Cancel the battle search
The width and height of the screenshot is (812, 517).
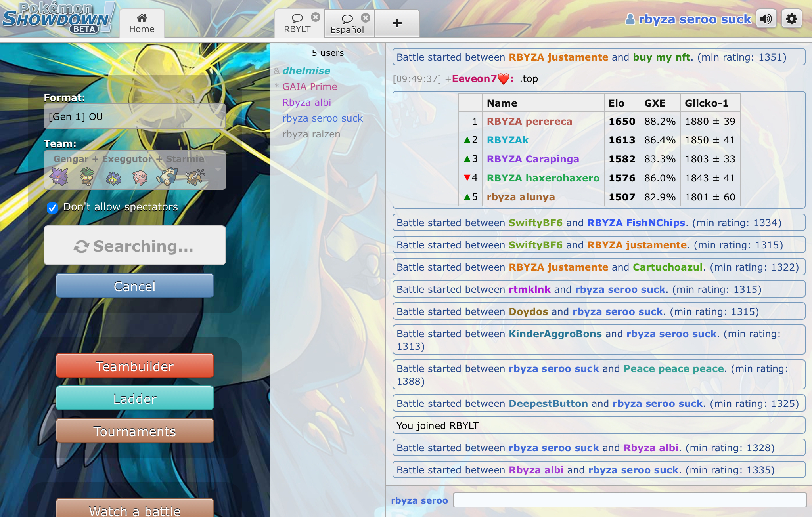click(134, 286)
